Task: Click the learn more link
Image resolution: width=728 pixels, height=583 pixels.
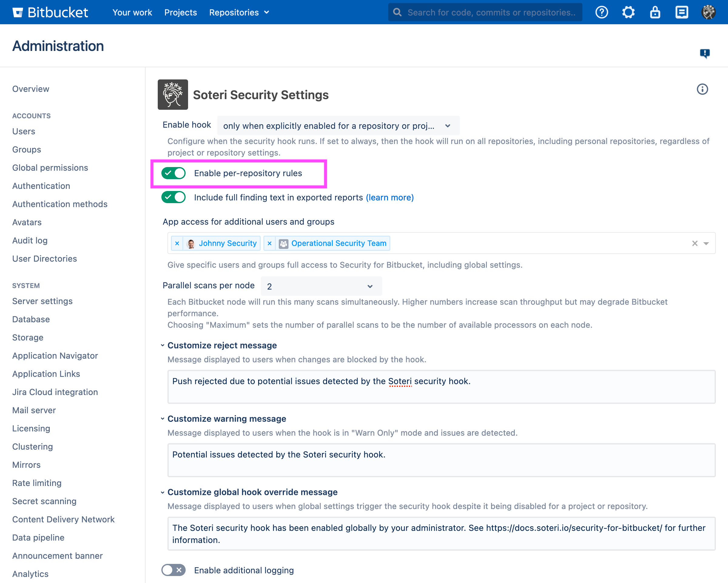Action: 390,197
